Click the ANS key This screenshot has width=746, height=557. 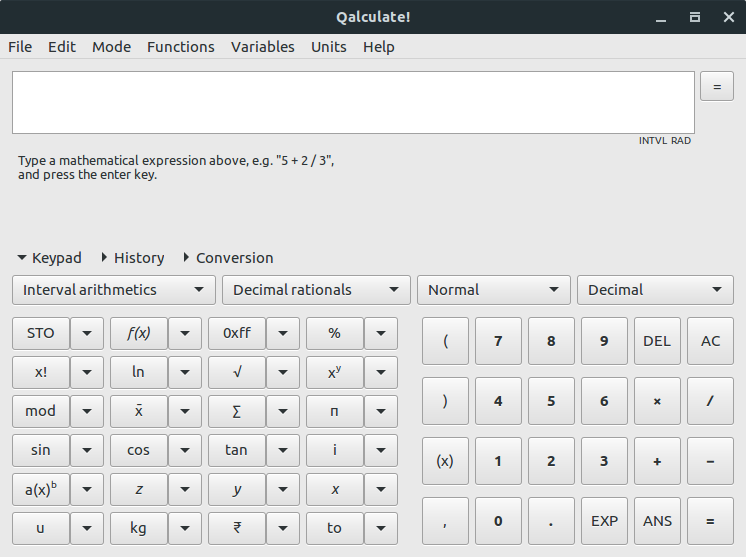tap(657, 521)
